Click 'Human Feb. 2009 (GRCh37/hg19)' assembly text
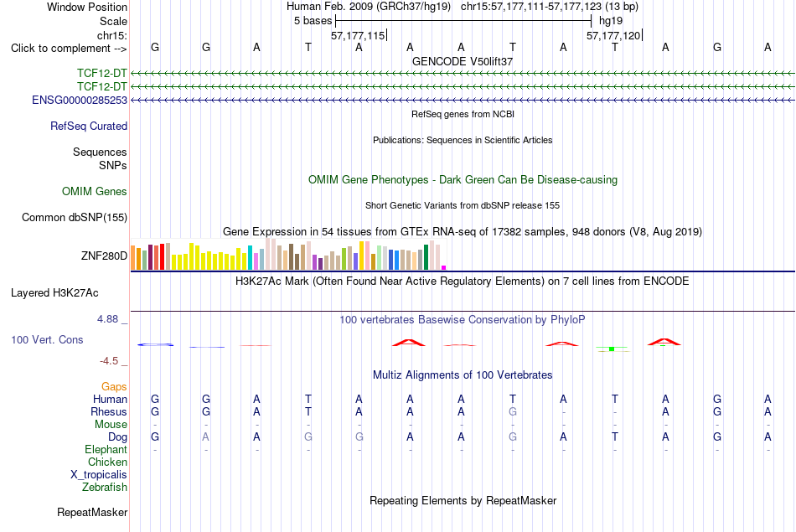The image size is (796, 532). point(369,7)
